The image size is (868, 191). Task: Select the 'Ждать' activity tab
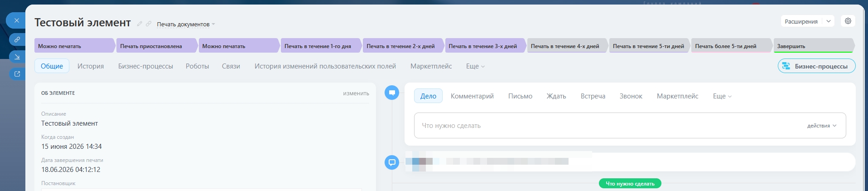pyautogui.click(x=556, y=96)
